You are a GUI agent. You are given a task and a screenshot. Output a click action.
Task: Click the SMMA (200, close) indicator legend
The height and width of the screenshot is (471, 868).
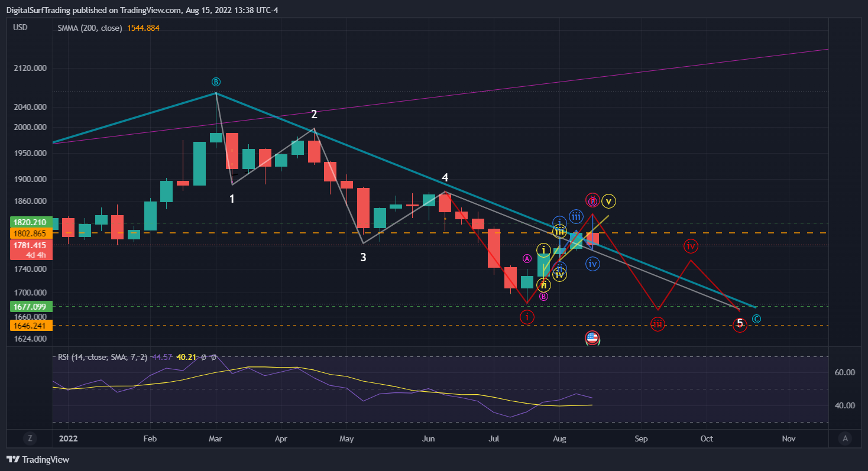(x=90, y=28)
